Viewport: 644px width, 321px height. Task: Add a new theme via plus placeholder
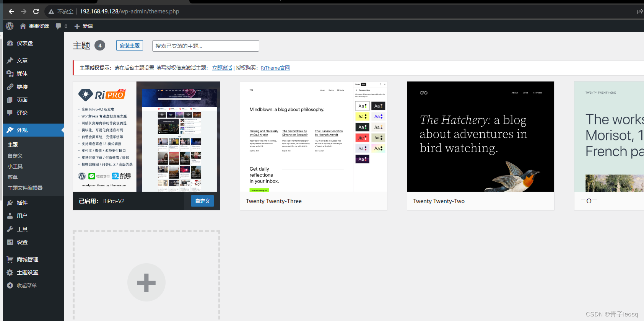pyautogui.click(x=146, y=282)
